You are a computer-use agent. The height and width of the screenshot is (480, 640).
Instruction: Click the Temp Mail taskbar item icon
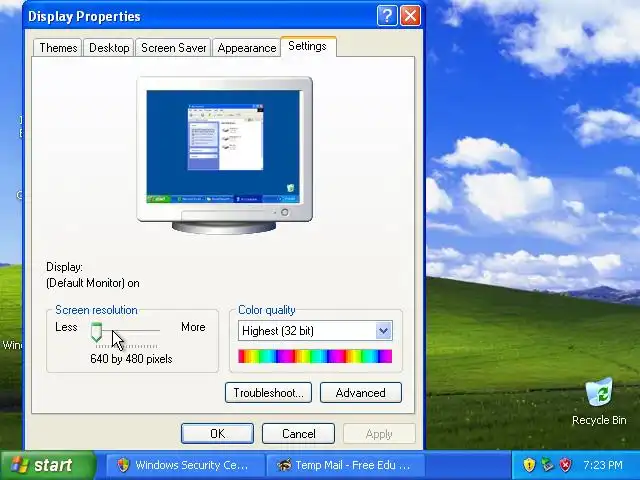[x=284, y=465]
